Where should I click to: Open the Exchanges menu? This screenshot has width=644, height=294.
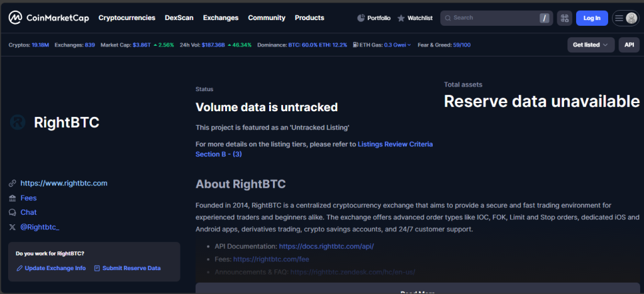pos(220,18)
